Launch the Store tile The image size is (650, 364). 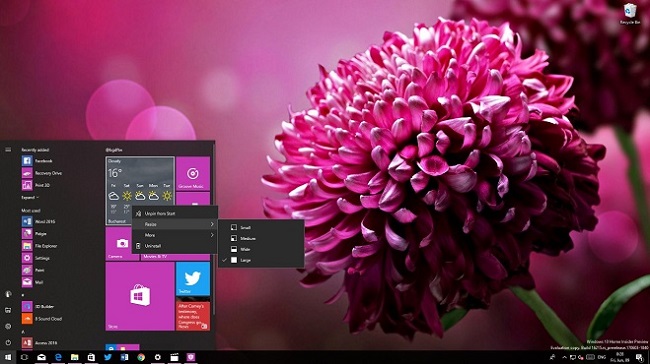coord(140,296)
